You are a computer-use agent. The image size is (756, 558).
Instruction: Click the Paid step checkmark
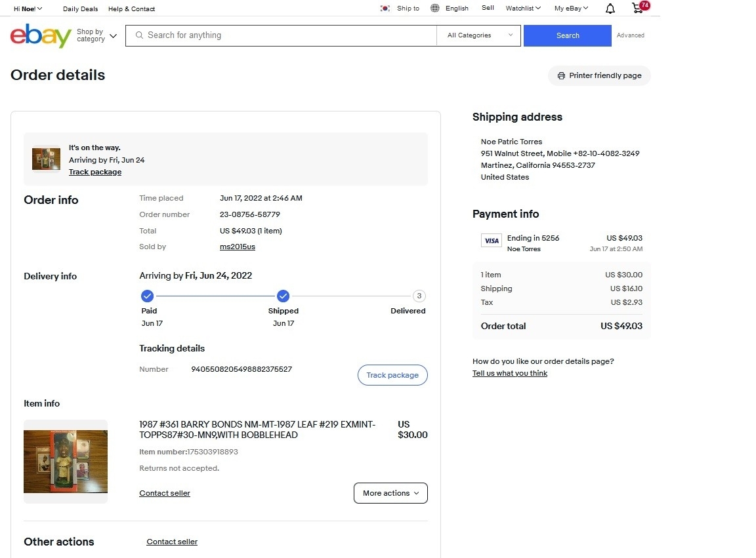click(147, 296)
